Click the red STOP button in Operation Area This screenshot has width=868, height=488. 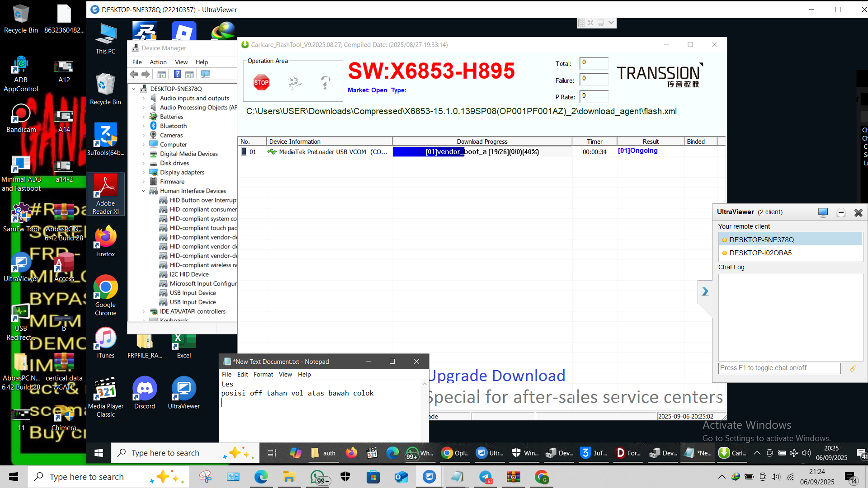click(261, 83)
